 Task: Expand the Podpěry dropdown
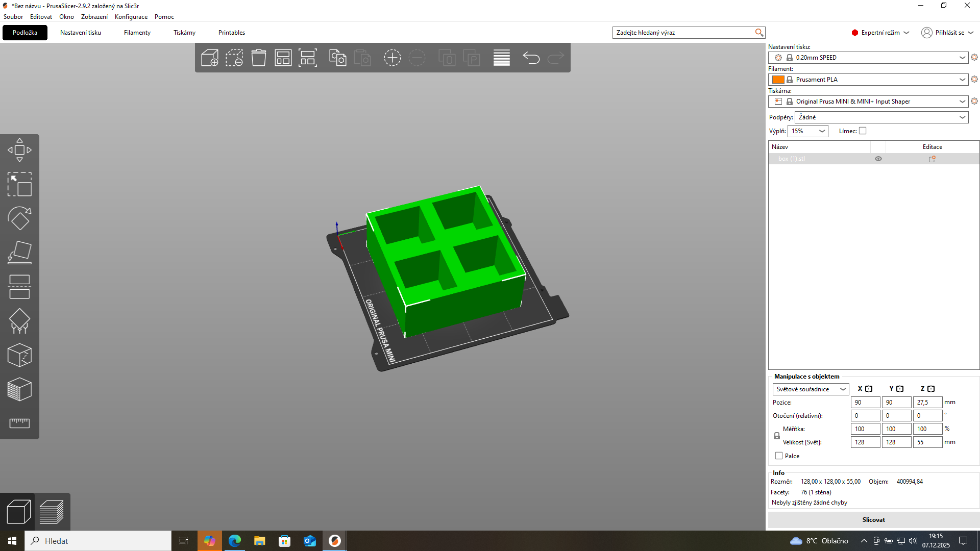click(x=881, y=117)
